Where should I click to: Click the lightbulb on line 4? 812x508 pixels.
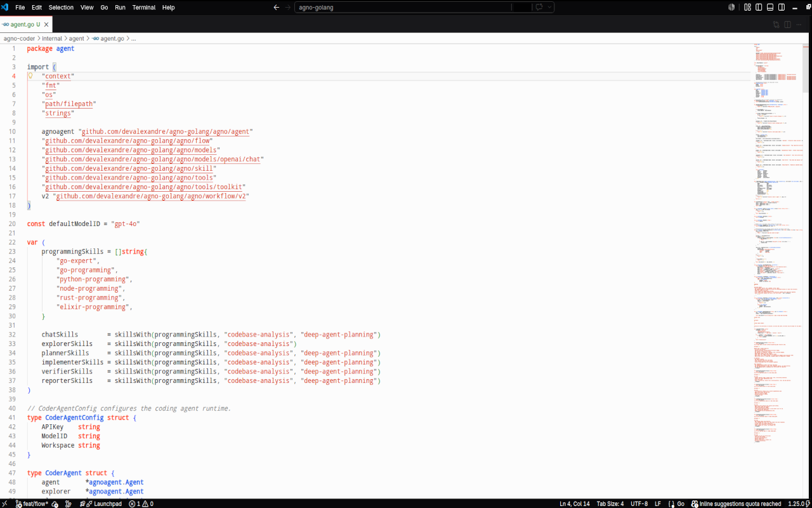[x=30, y=76]
